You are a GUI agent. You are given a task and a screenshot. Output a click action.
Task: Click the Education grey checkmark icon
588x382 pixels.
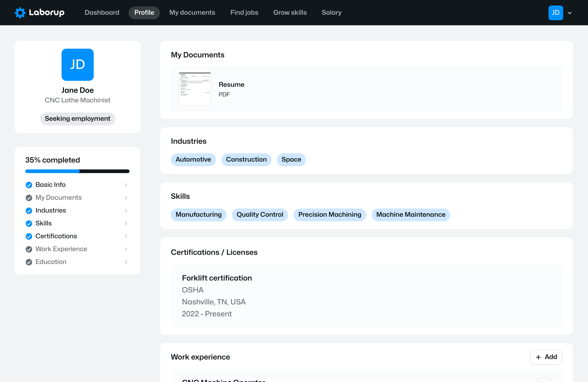click(29, 262)
